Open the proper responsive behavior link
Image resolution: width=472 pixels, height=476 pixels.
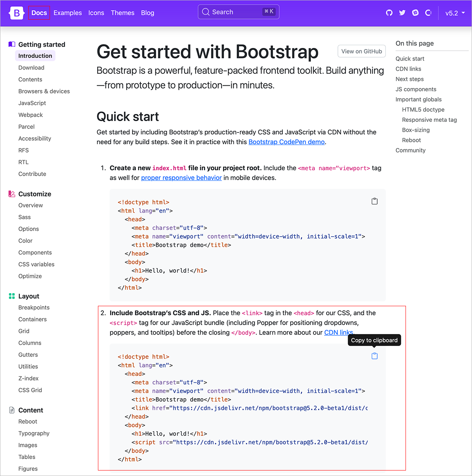[181, 178]
